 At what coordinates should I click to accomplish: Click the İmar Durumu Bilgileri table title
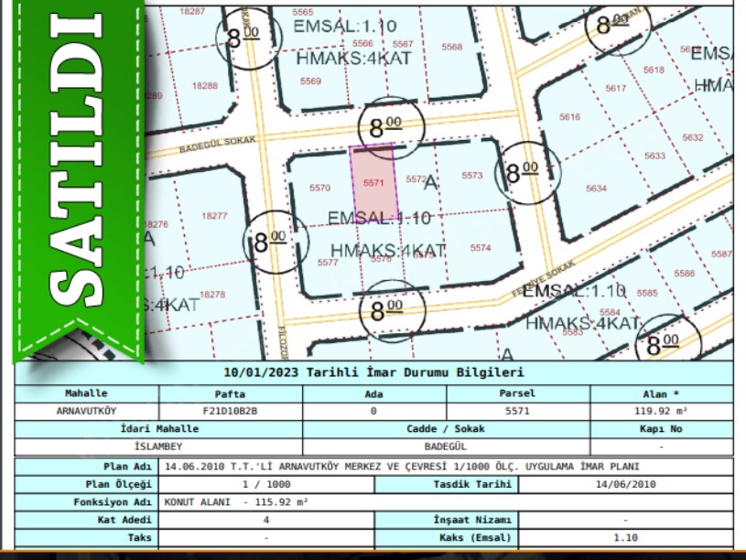(373, 372)
